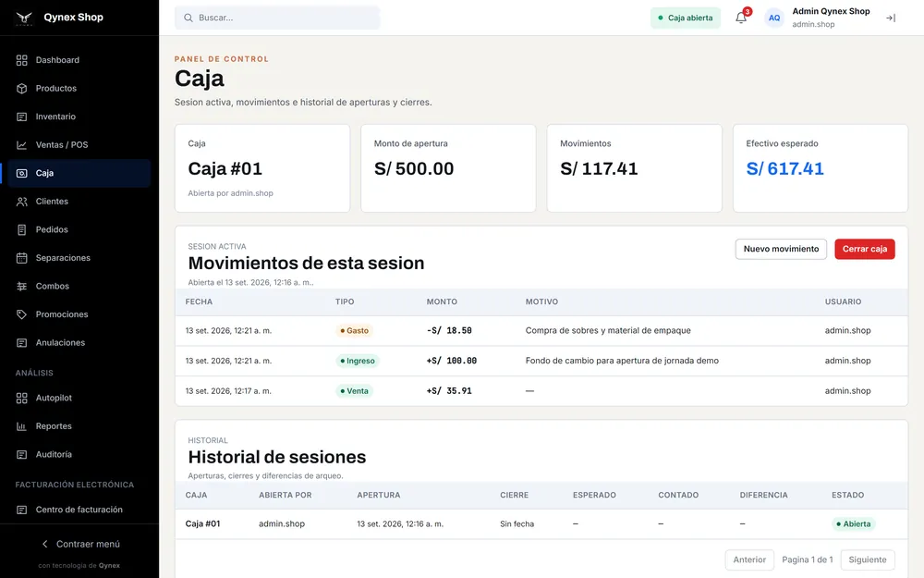Click the Promociones tag icon
Screen dimensions: 924x578
22,315
